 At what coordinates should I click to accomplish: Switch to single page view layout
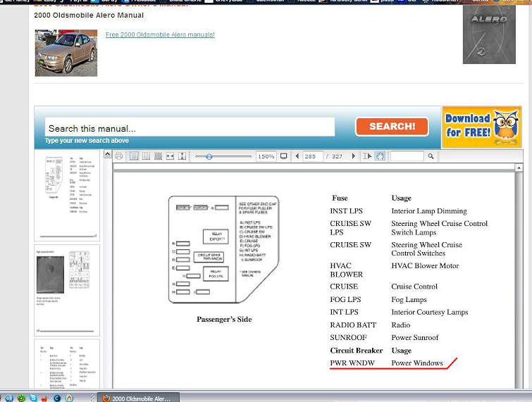coord(134,156)
